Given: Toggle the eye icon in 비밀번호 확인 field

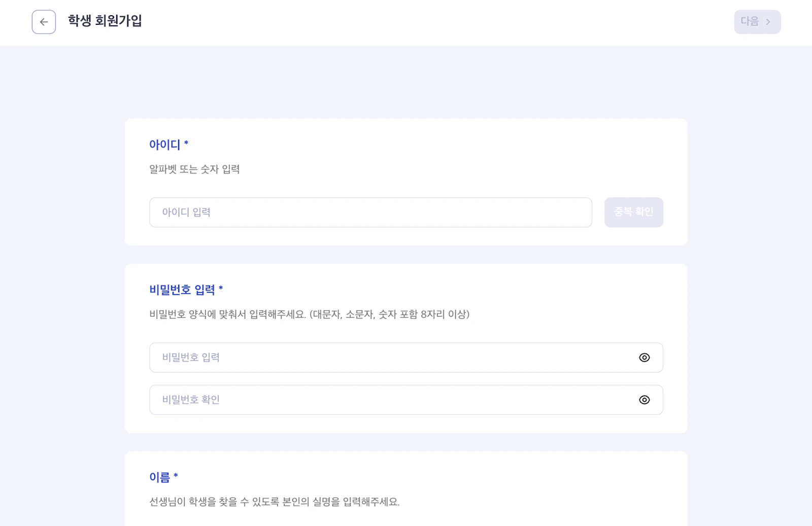Looking at the screenshot, I should pos(644,400).
